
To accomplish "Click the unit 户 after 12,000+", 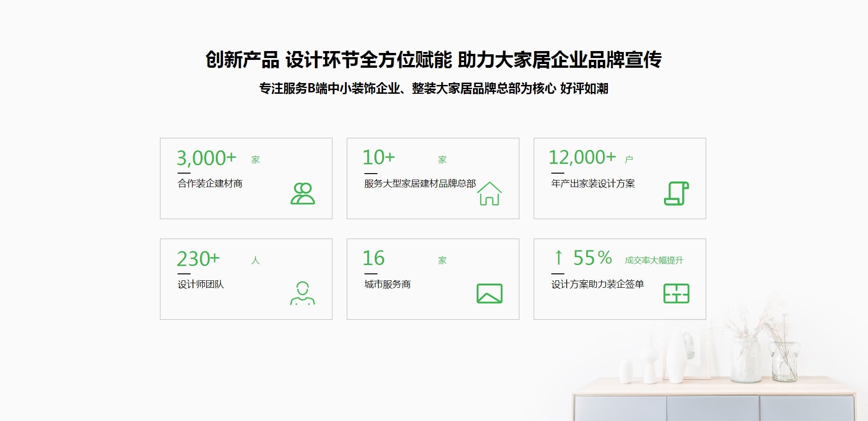I will coord(629,160).
